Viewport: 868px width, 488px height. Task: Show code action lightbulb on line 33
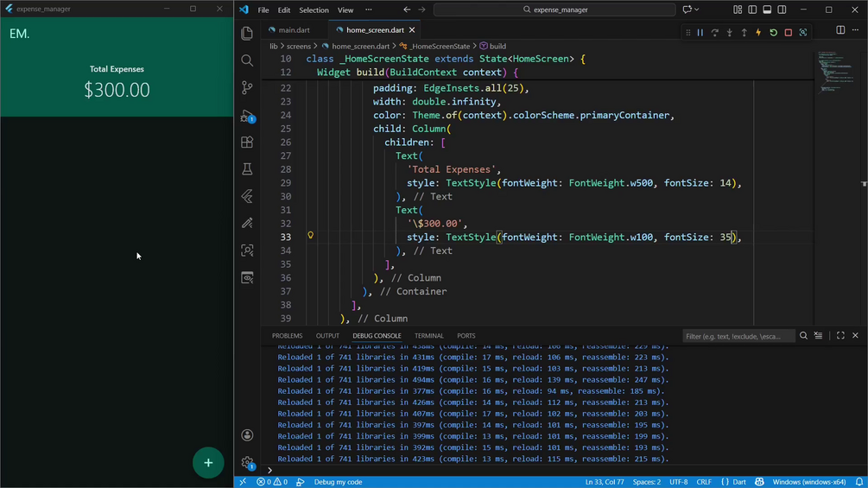pyautogui.click(x=311, y=236)
